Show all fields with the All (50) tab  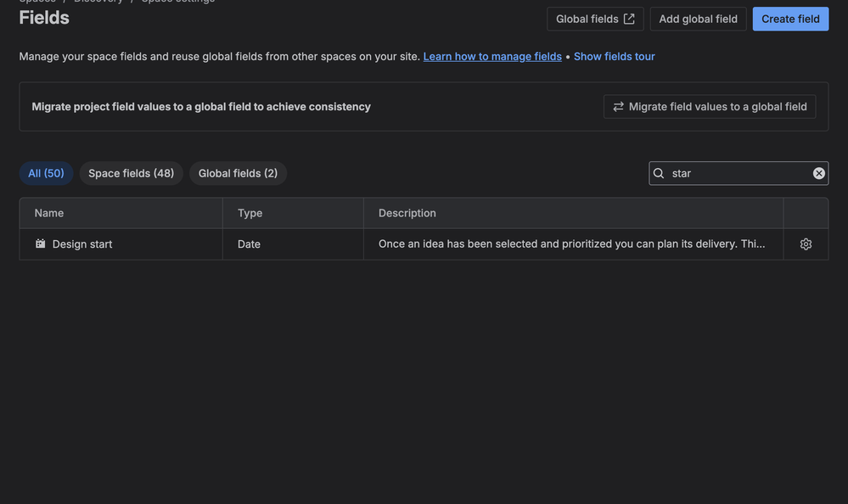pyautogui.click(x=46, y=173)
